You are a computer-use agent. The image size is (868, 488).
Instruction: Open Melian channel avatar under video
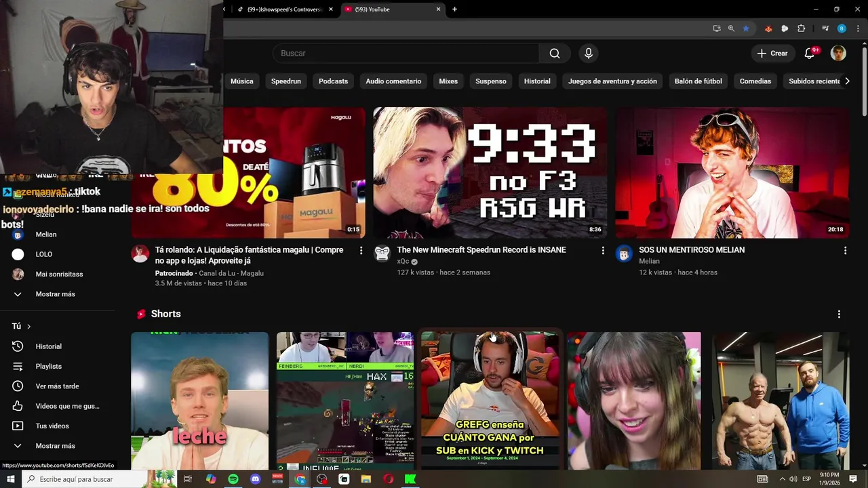tap(624, 253)
